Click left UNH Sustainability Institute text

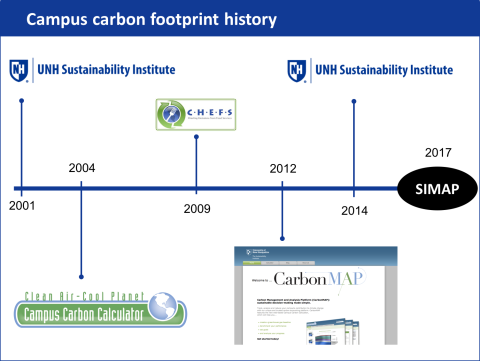106,70
